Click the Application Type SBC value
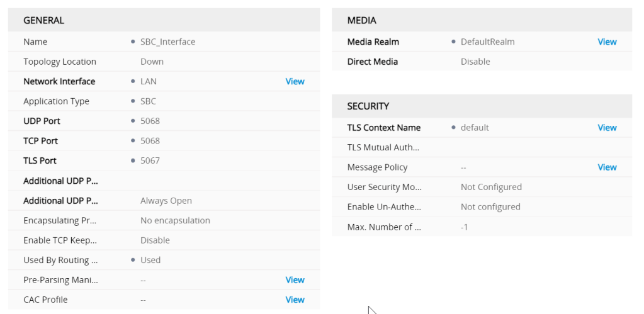The width and height of the screenshot is (644, 314). (148, 101)
